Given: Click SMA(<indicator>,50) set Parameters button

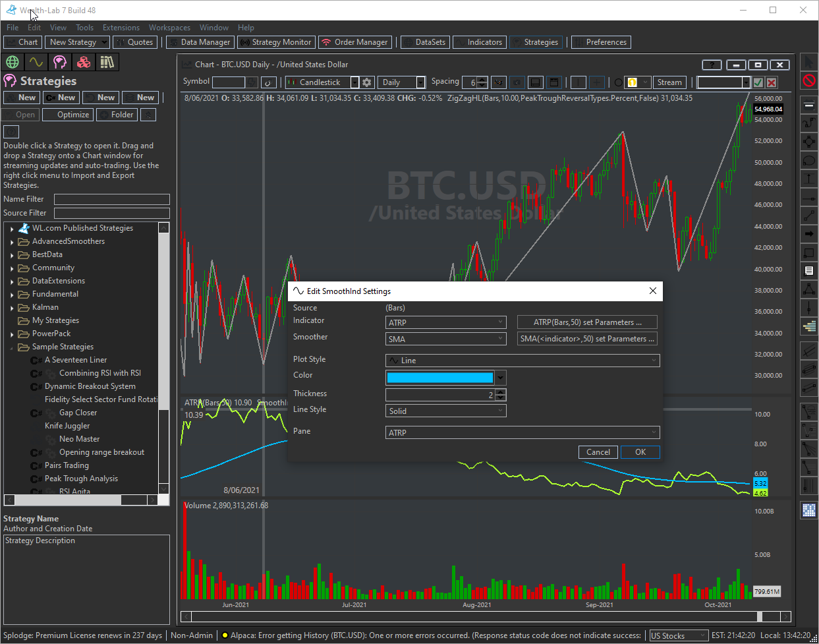Looking at the screenshot, I should point(588,339).
